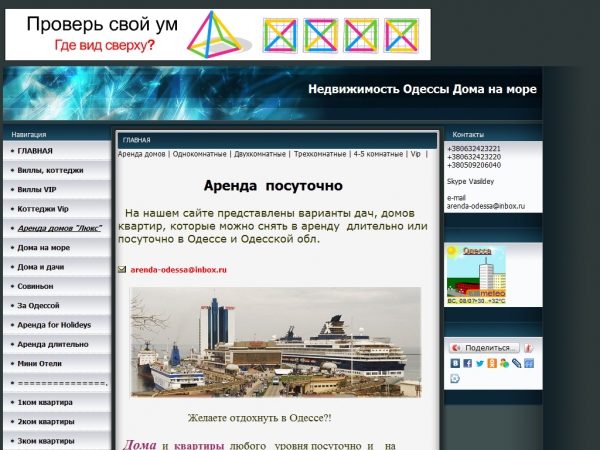600x450 pixels.
Task: Click the Аренда посуточно heading
Action: pyautogui.click(x=273, y=186)
